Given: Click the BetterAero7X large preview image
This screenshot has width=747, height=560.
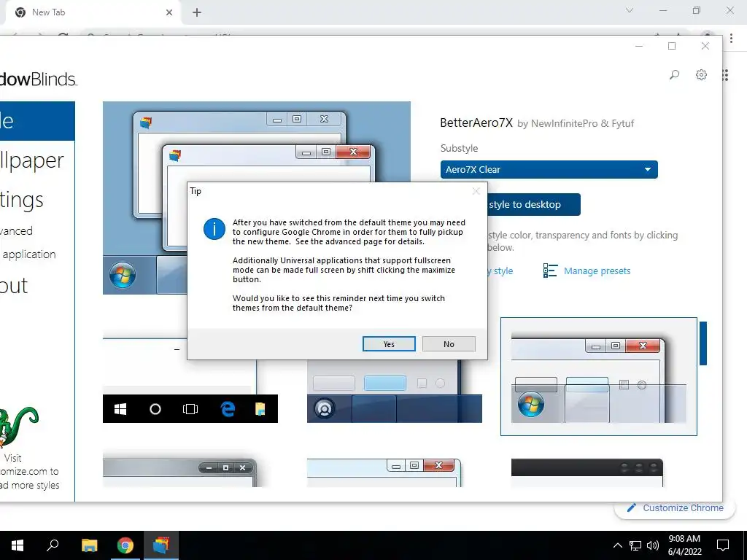Looking at the screenshot, I should (x=256, y=143).
